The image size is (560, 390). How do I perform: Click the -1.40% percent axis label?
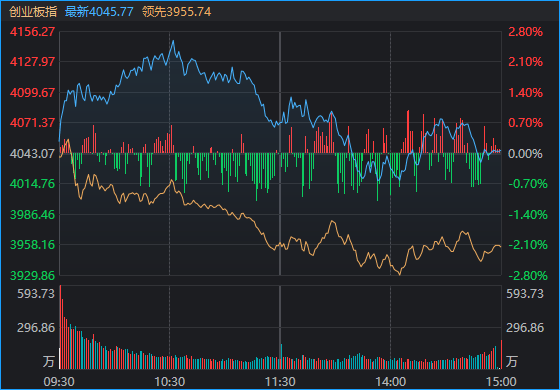528,215
